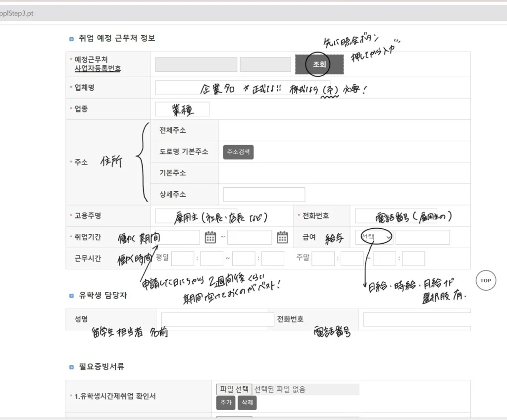Click the 파일 선택 file chooser button

click(x=234, y=389)
